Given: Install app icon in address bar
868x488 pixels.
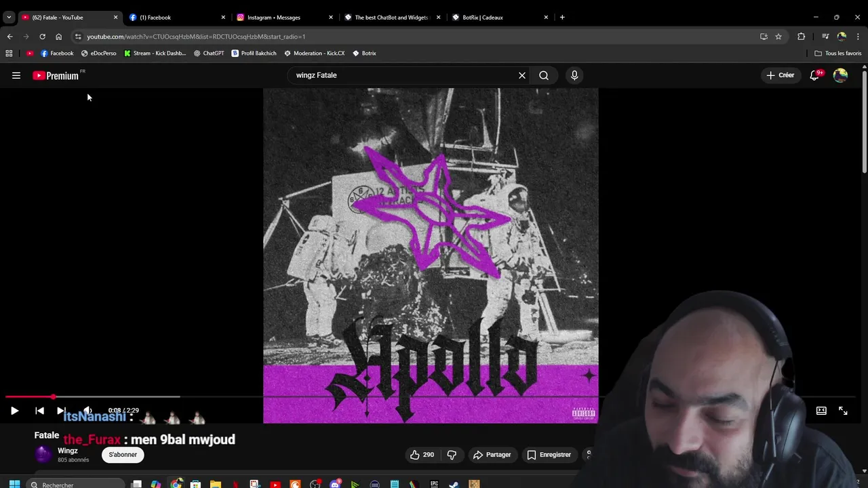Looking at the screenshot, I should (x=764, y=37).
